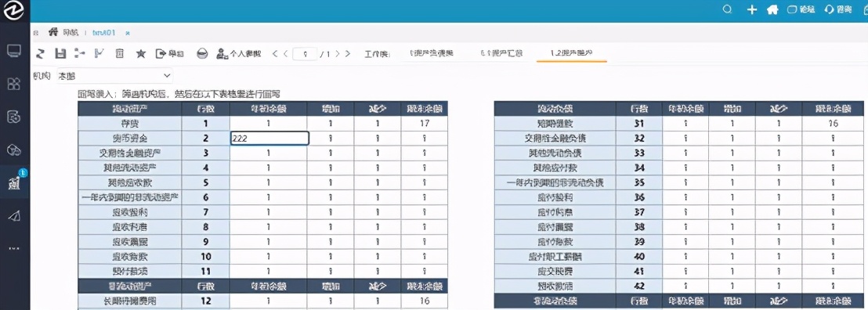868x310 pixels.
Task: Save using the floppy disk icon
Action: coord(61,53)
